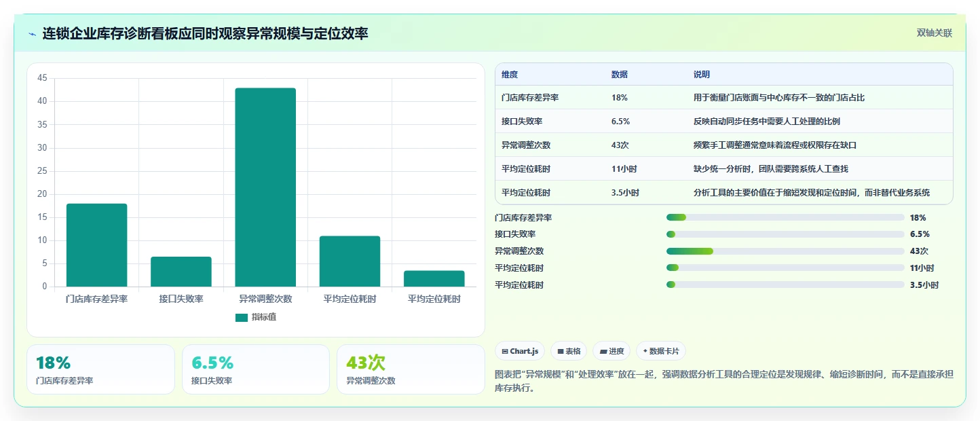Click the icon on the Chart.js chip

pyautogui.click(x=505, y=351)
